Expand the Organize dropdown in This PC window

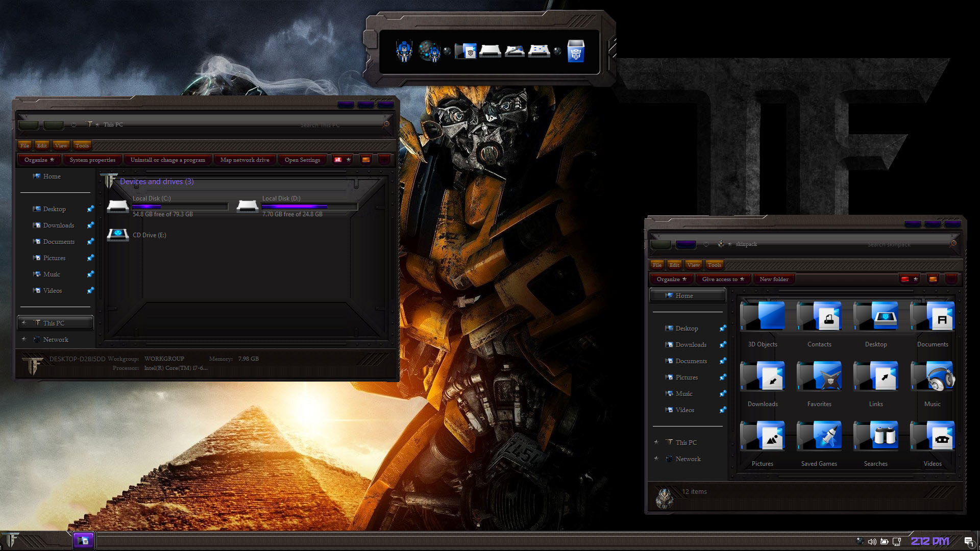click(x=39, y=160)
